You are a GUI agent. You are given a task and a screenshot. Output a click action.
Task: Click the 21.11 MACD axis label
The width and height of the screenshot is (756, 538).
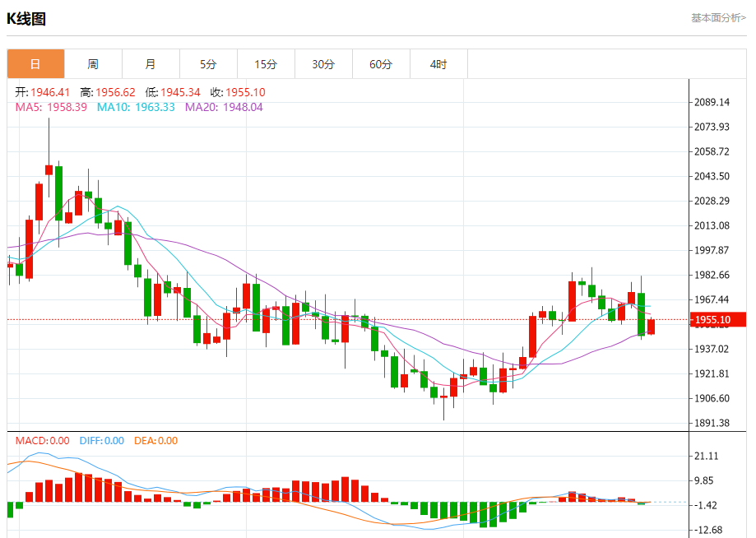pos(707,456)
